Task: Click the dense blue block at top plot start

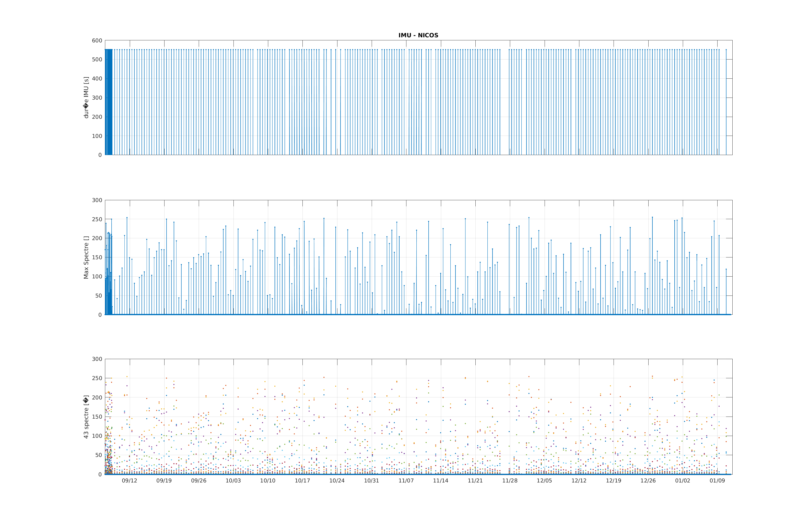Action: pos(109,102)
